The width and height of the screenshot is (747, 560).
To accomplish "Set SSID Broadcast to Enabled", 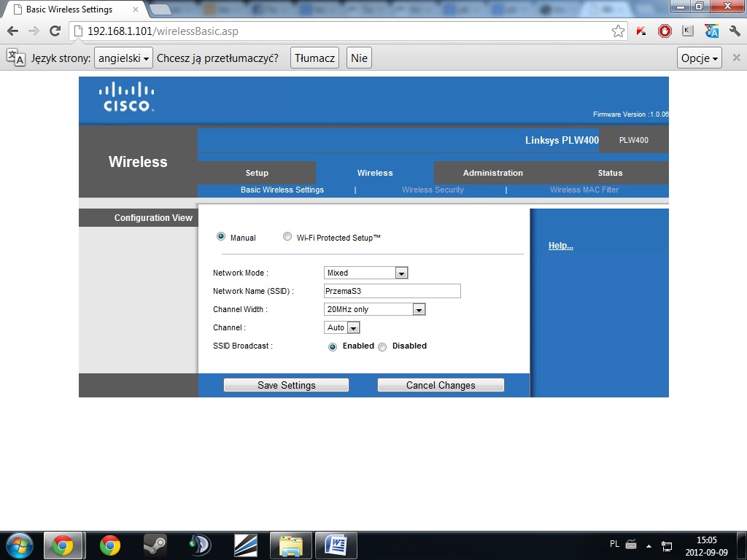I will tap(333, 346).
